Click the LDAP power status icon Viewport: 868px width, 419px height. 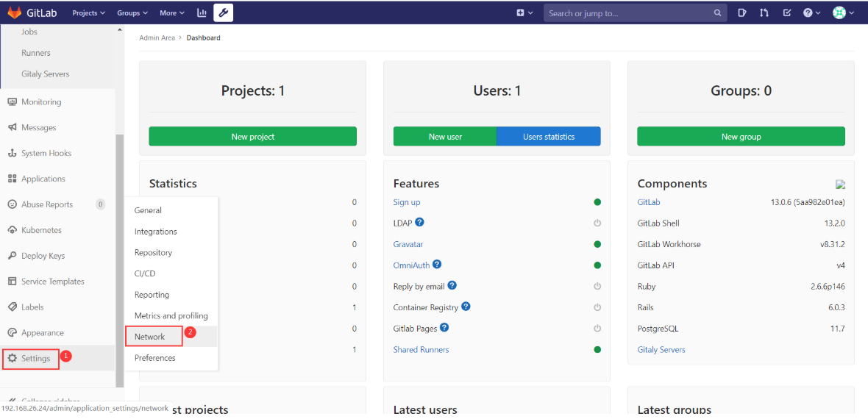pos(597,223)
